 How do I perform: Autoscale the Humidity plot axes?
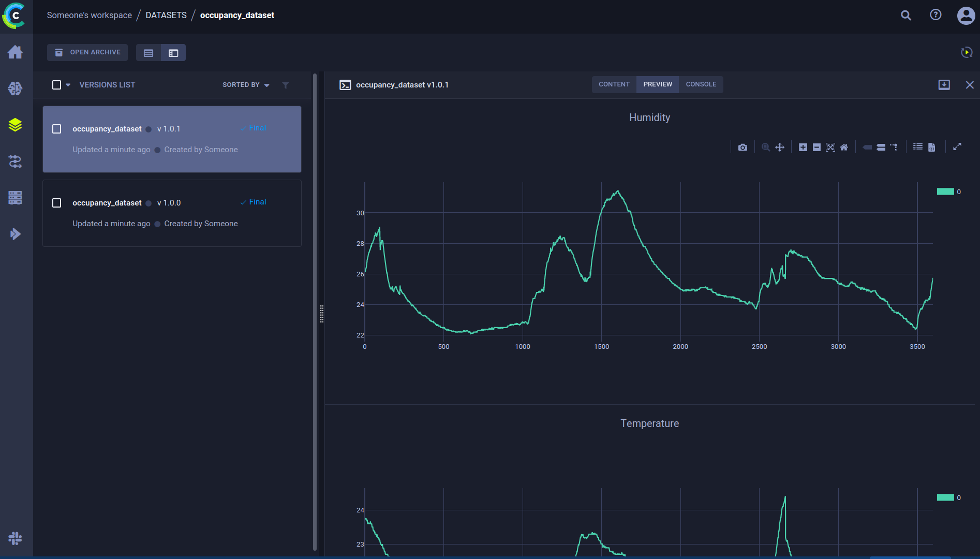pyautogui.click(x=830, y=148)
